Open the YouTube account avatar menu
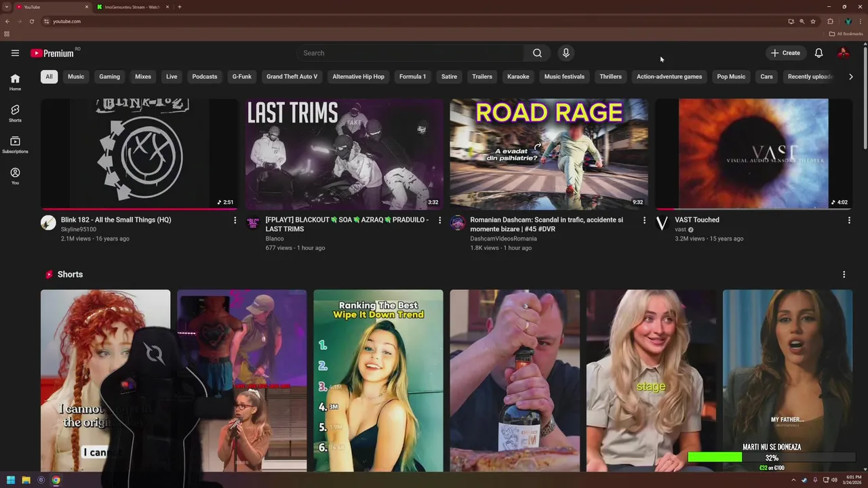868x488 pixels. (843, 53)
